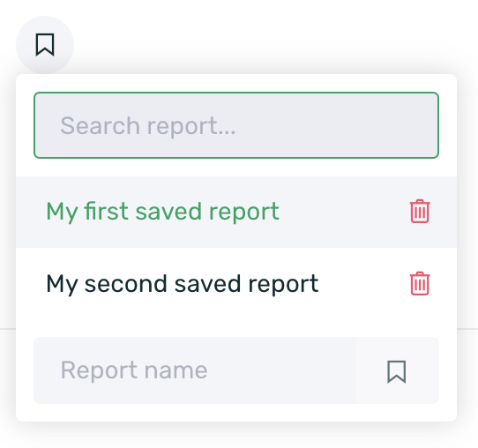Click red trash icon in highlighted row

(420, 211)
